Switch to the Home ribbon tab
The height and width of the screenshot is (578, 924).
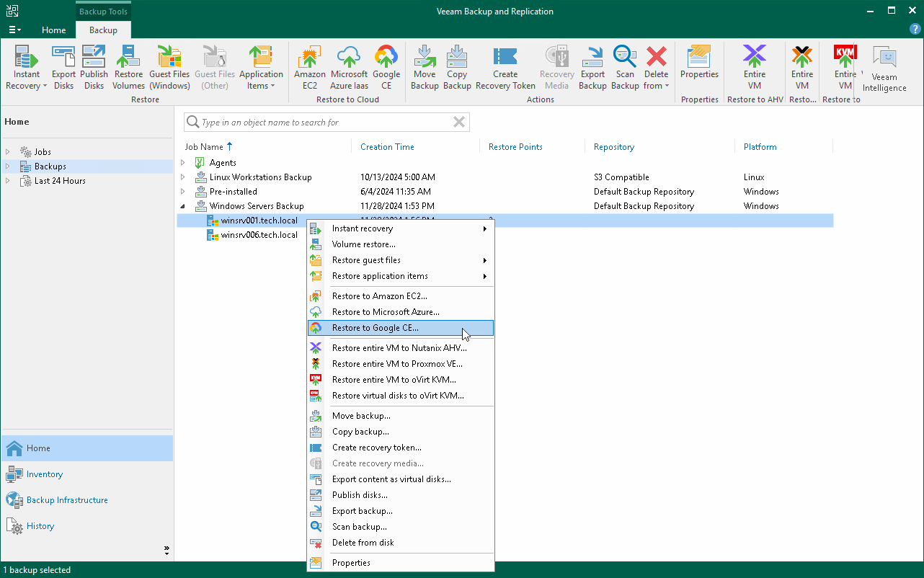pos(53,30)
